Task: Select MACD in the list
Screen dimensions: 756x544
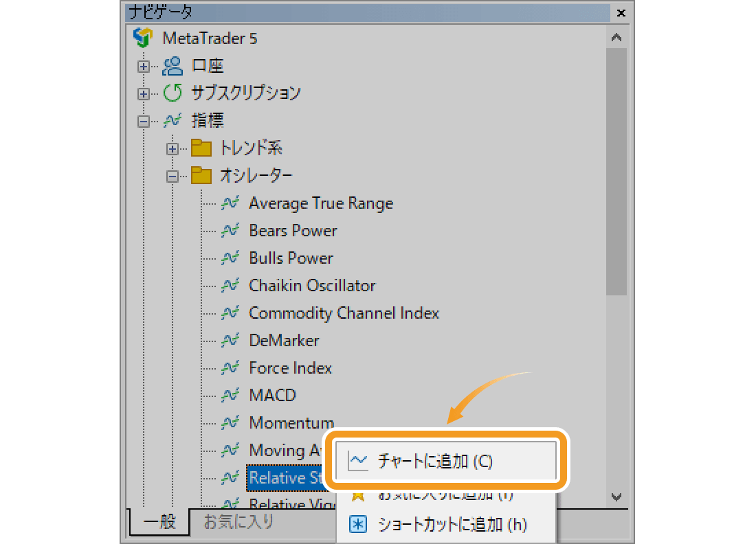Action: (x=272, y=396)
